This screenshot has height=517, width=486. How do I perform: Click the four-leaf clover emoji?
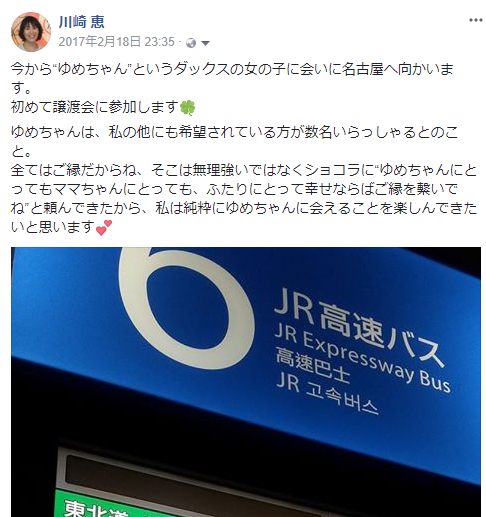pos(187,108)
